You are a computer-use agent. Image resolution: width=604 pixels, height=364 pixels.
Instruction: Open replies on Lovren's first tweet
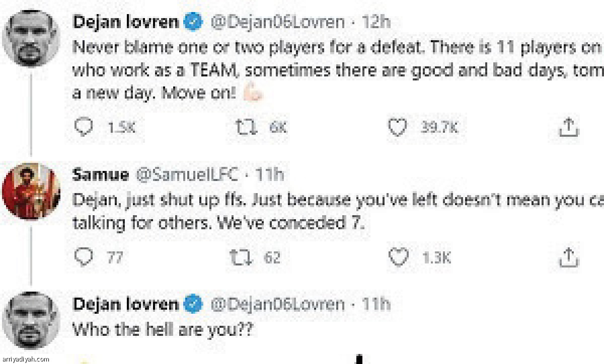tap(82, 128)
